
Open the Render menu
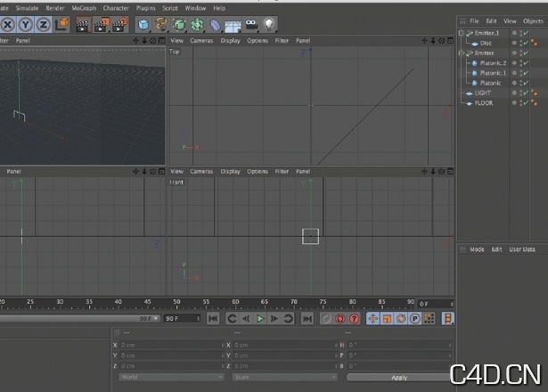pos(55,8)
